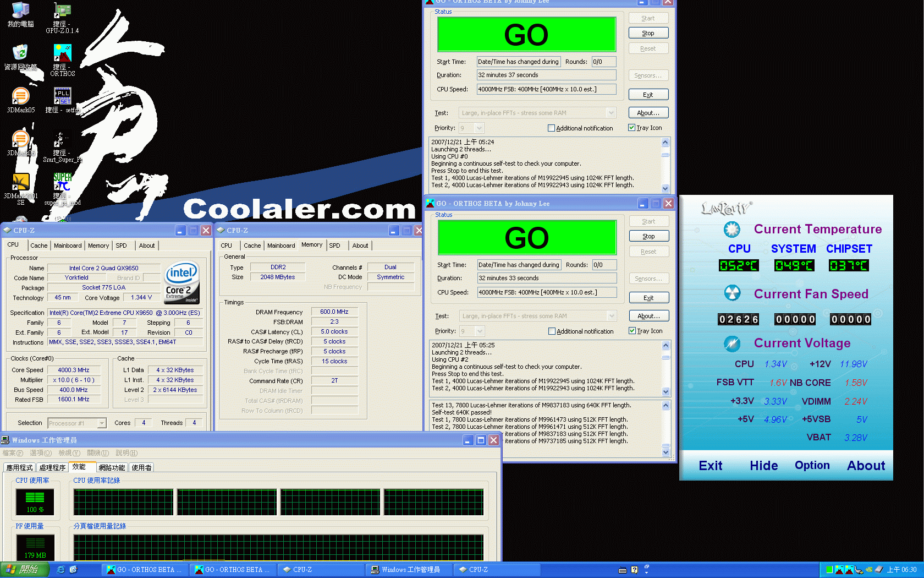Click the temperature sensor icon in the Lanparty monitor
924x578 pixels.
732,229
